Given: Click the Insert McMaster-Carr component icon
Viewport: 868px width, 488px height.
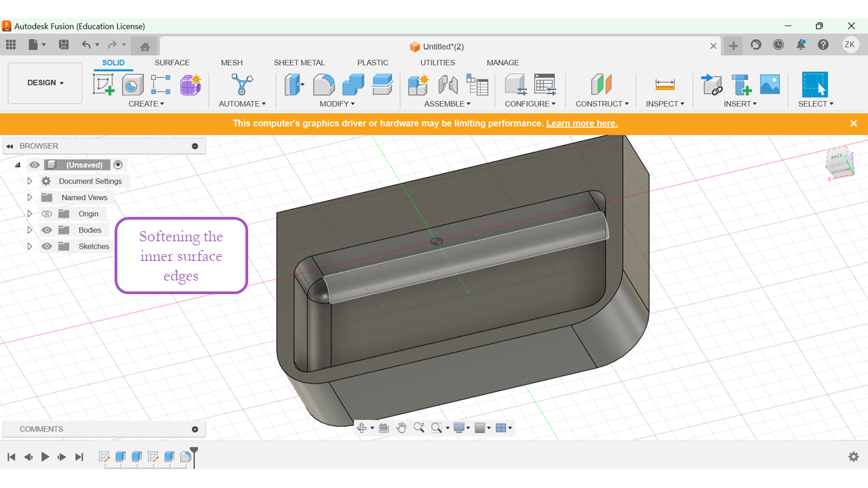Looking at the screenshot, I should pos(741,85).
